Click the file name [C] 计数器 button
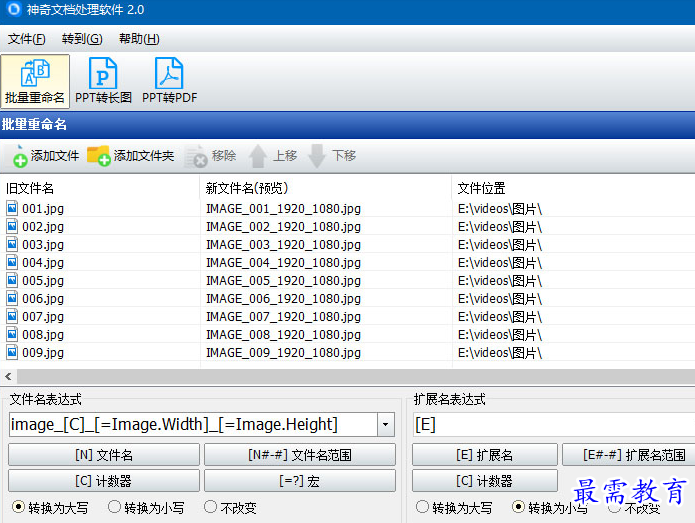Screen dimensions: 695x523 point(104,481)
